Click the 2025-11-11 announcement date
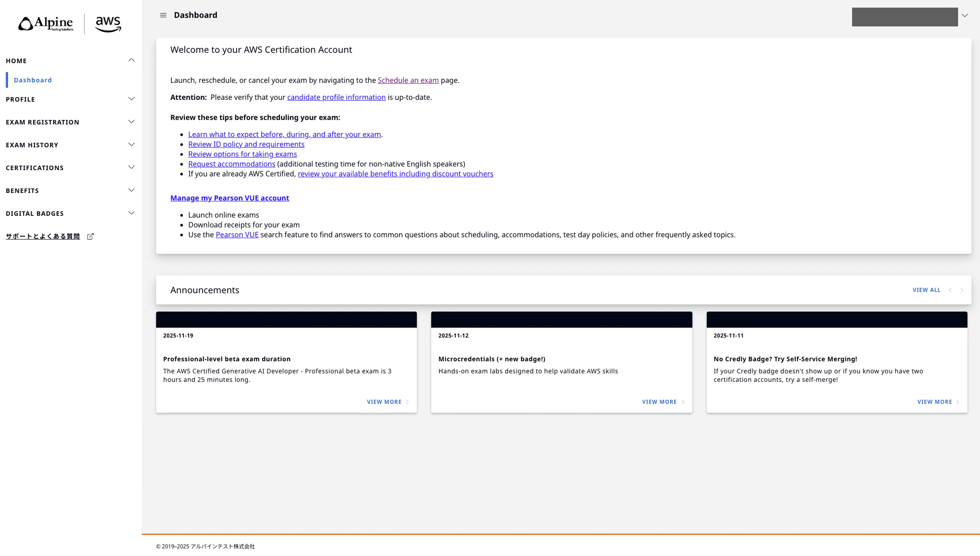980x556 pixels. click(729, 336)
